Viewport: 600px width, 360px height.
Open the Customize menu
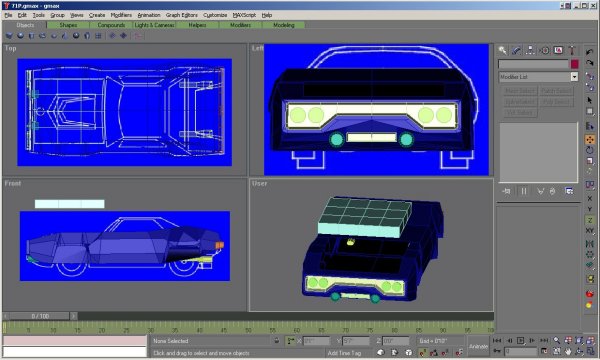215,15
